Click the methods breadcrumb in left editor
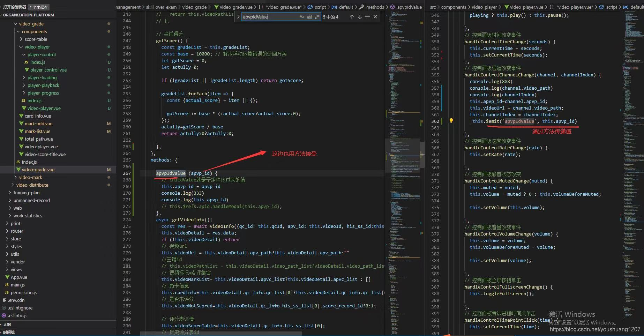The height and width of the screenshot is (336, 644). tap(375, 7)
